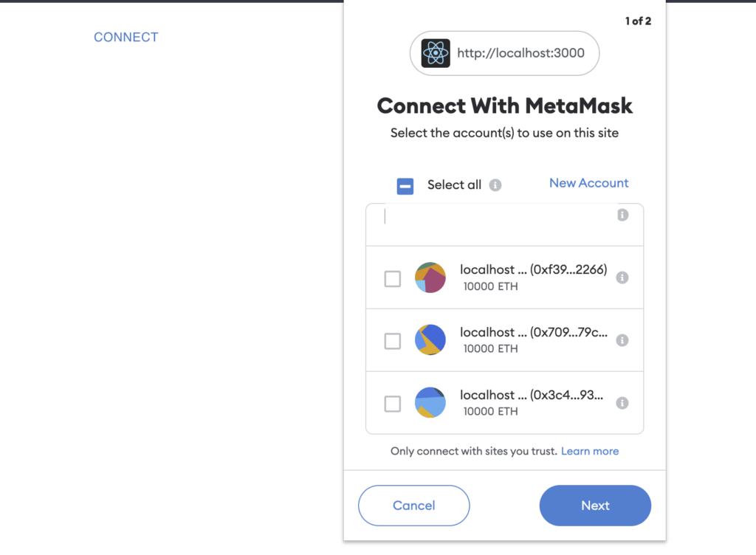Image resolution: width=756 pixels, height=555 pixels.
Task: Click info icon for 0x3c4...93 account
Action: [x=622, y=403]
